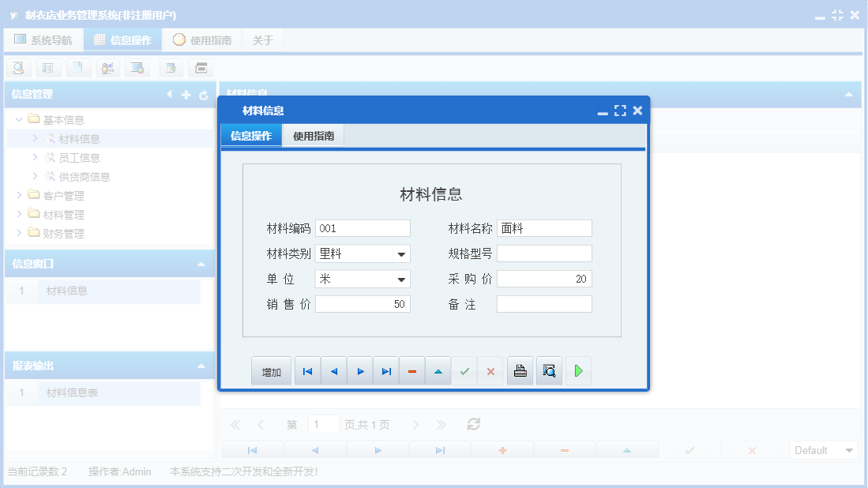Confirm the record with the green checkmark
868x488 pixels.
(464, 370)
